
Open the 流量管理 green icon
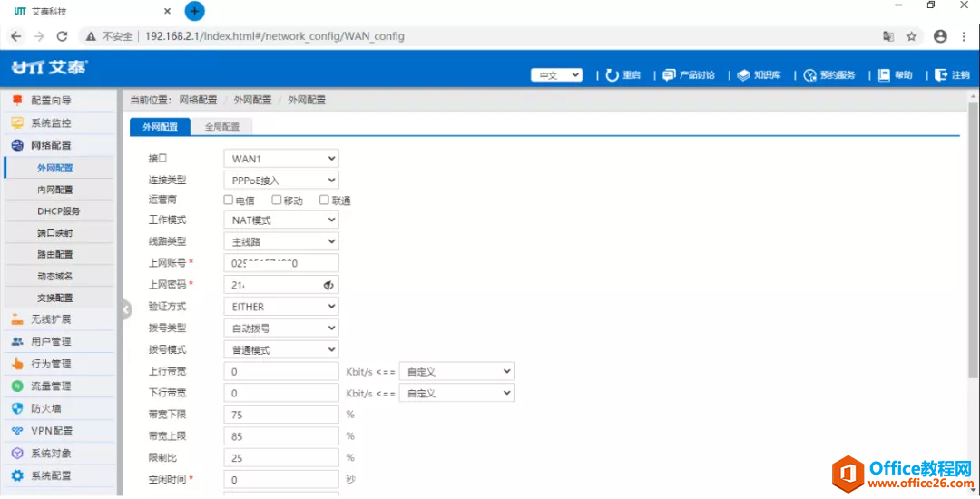(17, 386)
